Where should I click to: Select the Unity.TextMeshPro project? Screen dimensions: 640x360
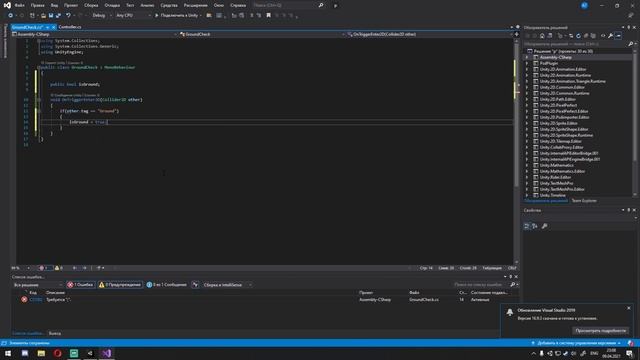click(556, 183)
